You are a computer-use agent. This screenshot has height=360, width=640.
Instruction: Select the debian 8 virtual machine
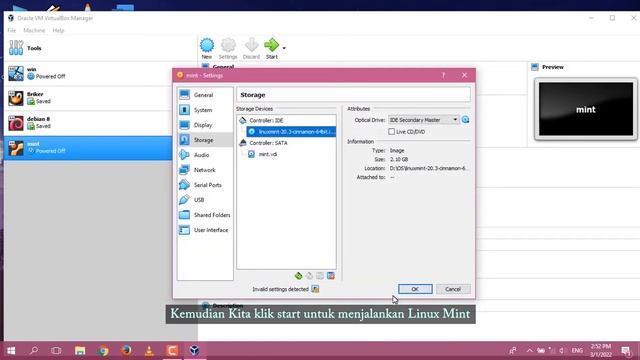(x=88, y=123)
